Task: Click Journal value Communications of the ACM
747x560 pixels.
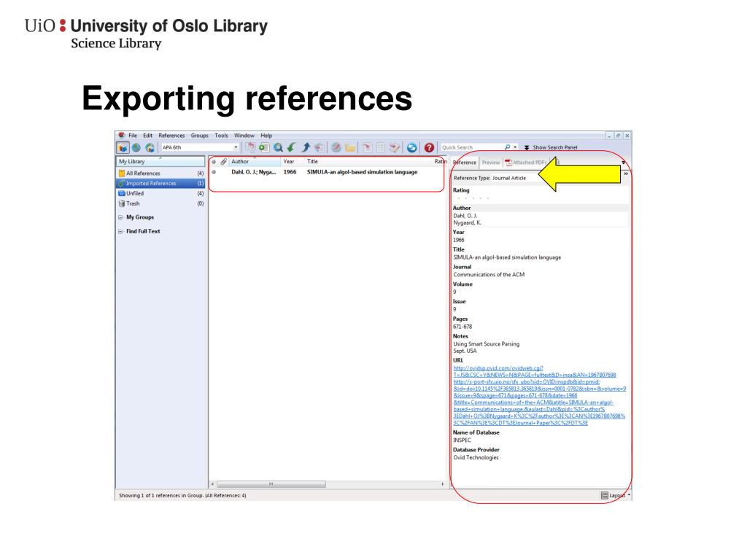Action: [x=489, y=275]
